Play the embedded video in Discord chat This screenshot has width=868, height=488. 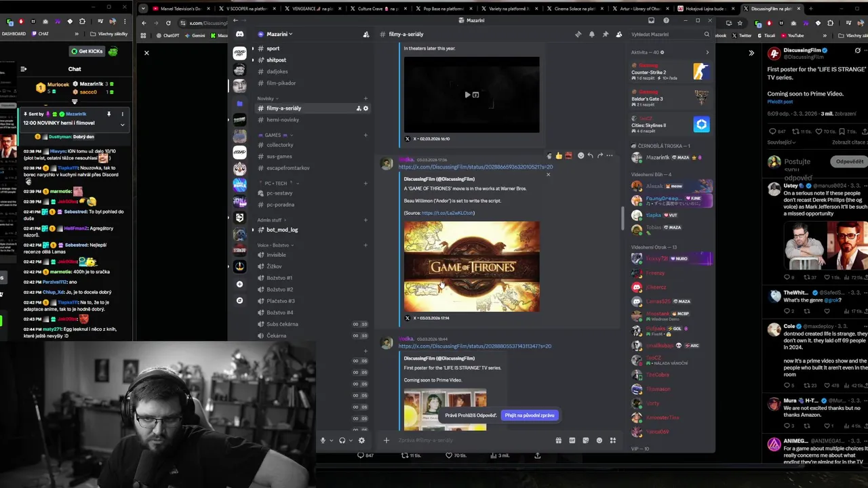click(467, 95)
